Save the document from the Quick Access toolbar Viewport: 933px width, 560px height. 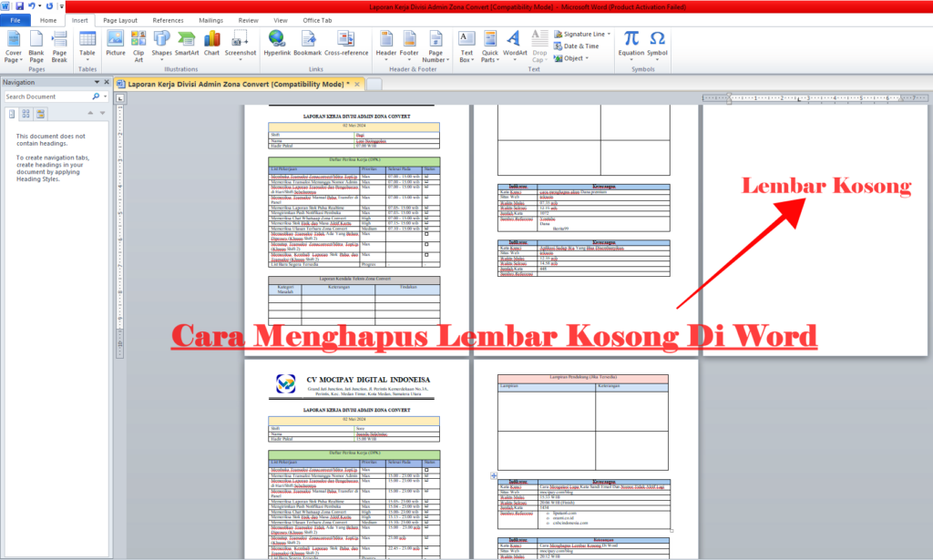click(x=21, y=5)
